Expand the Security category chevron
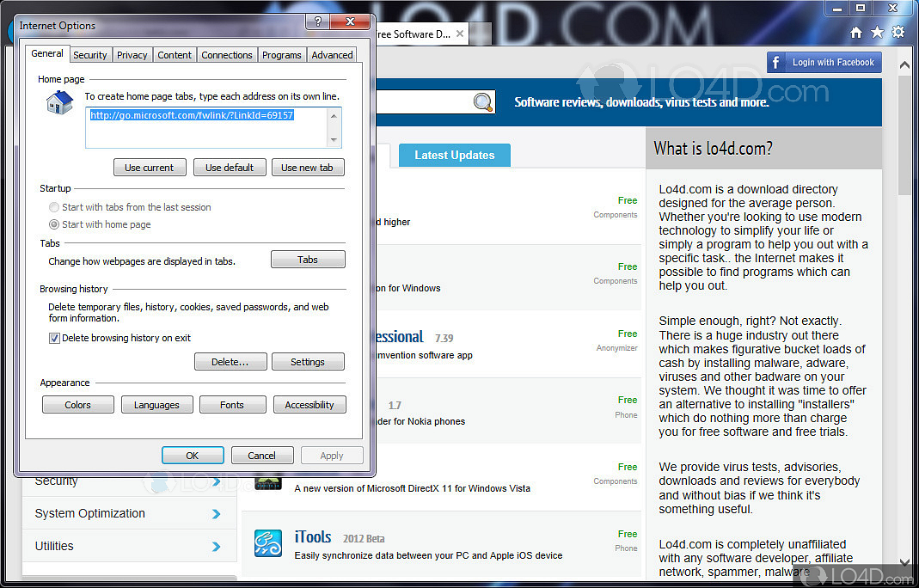This screenshot has width=919, height=588. point(217,481)
